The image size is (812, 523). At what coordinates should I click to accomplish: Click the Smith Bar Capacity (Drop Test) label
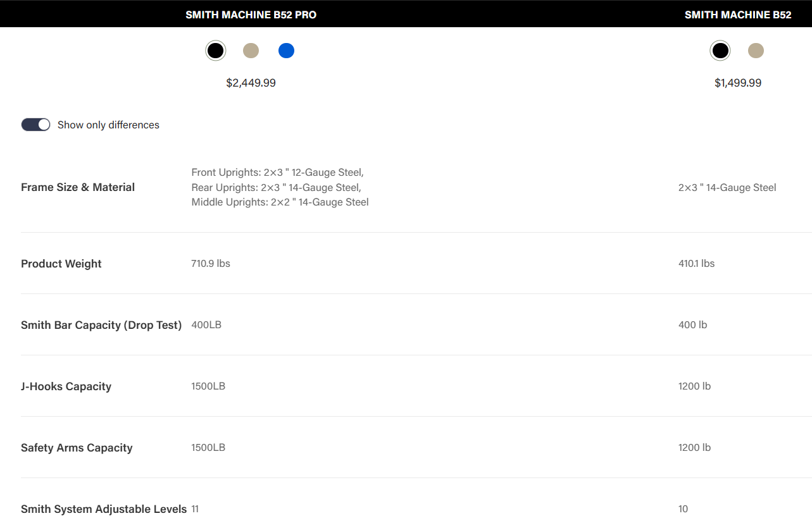click(101, 325)
